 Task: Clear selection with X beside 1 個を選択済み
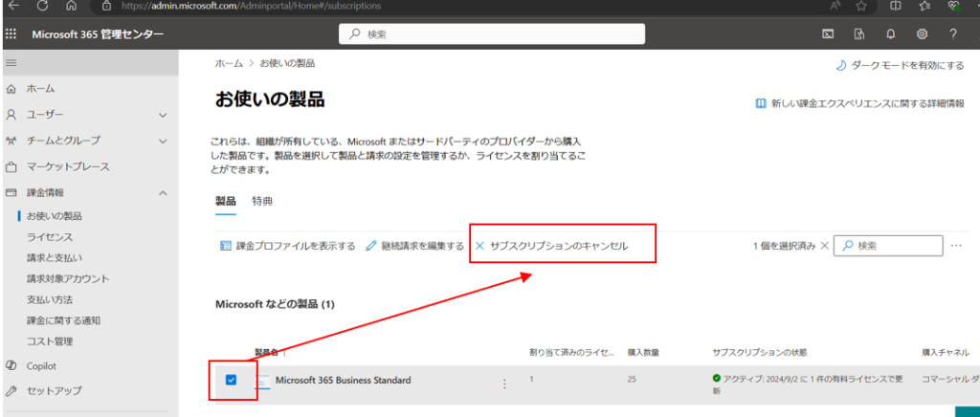(x=824, y=246)
